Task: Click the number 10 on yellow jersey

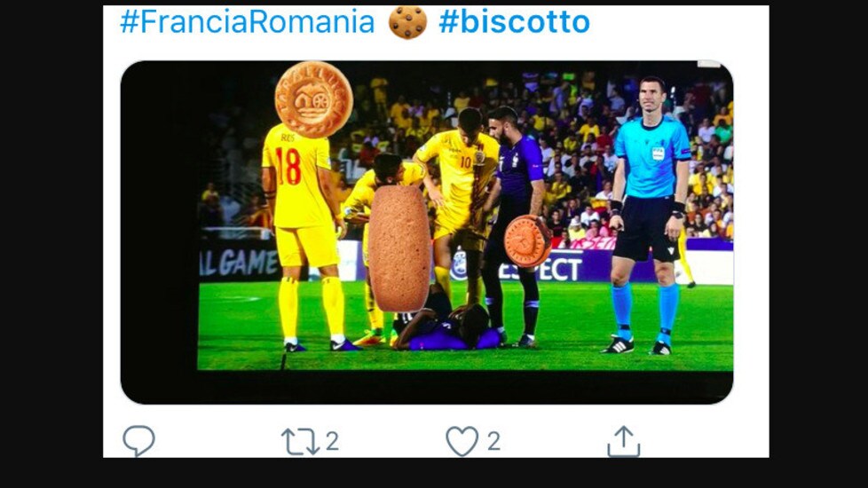Action: [466, 162]
